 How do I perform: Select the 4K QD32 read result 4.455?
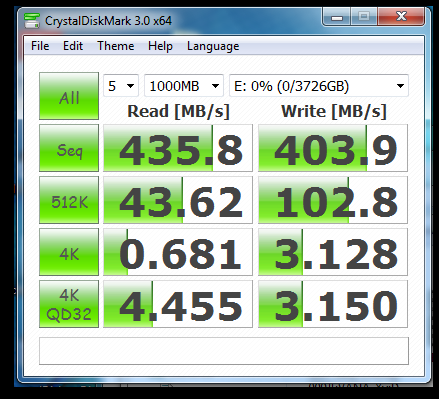point(178,304)
